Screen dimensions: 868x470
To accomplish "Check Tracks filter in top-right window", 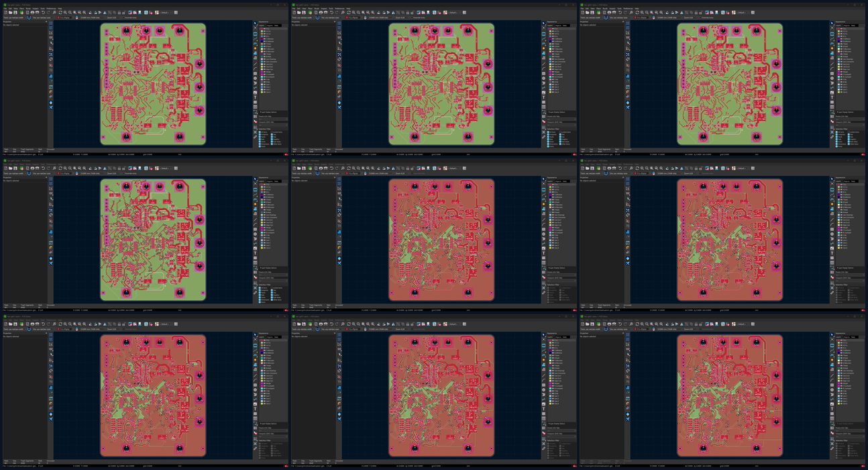I will (x=836, y=137).
